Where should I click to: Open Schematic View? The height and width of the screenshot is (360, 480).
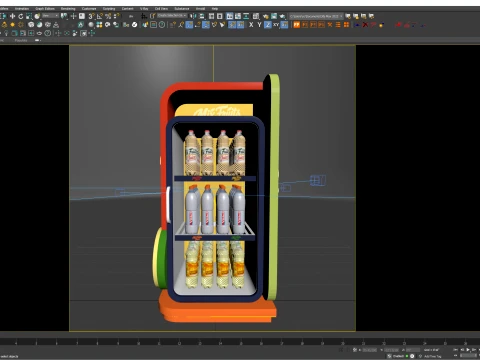pyautogui.click(x=246, y=16)
